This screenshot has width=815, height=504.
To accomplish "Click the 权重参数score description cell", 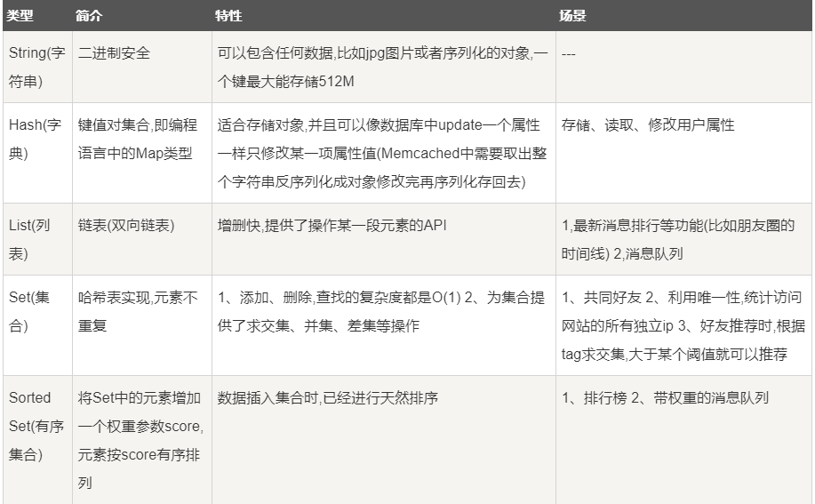I will [142, 440].
